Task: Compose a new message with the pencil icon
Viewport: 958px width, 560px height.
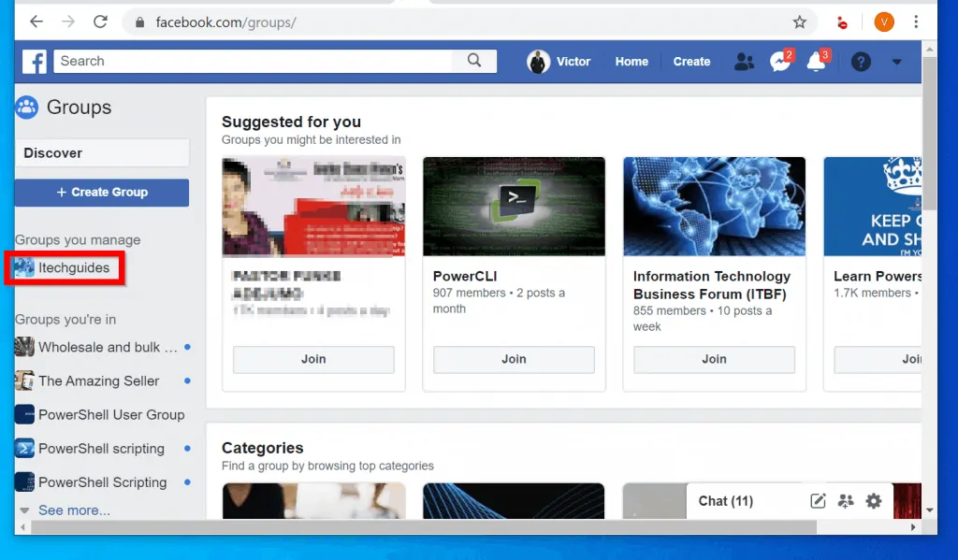Action: [817, 501]
